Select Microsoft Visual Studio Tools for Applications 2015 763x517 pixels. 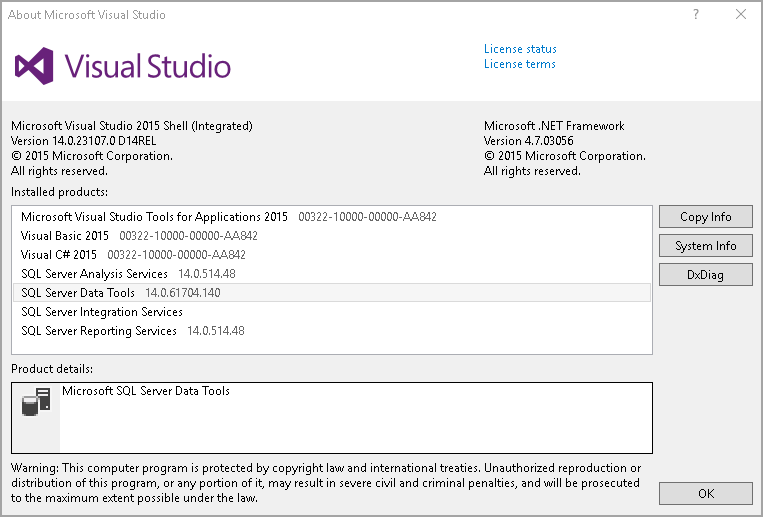[x=154, y=217]
